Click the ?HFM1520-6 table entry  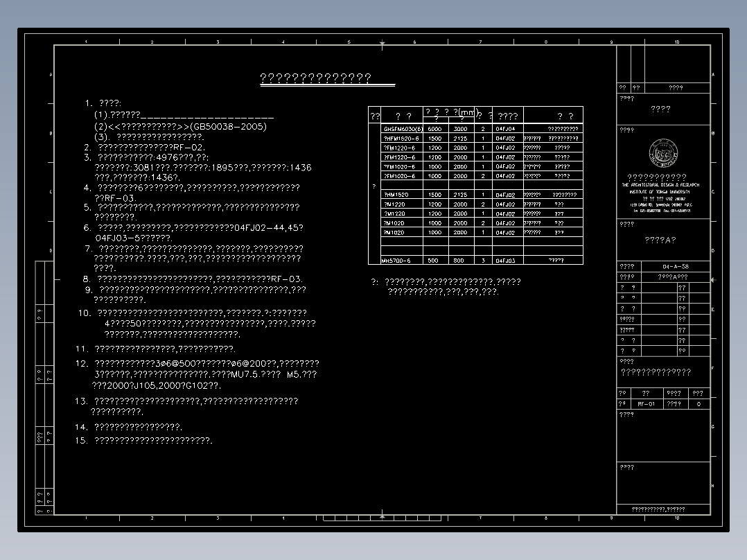(x=401, y=138)
